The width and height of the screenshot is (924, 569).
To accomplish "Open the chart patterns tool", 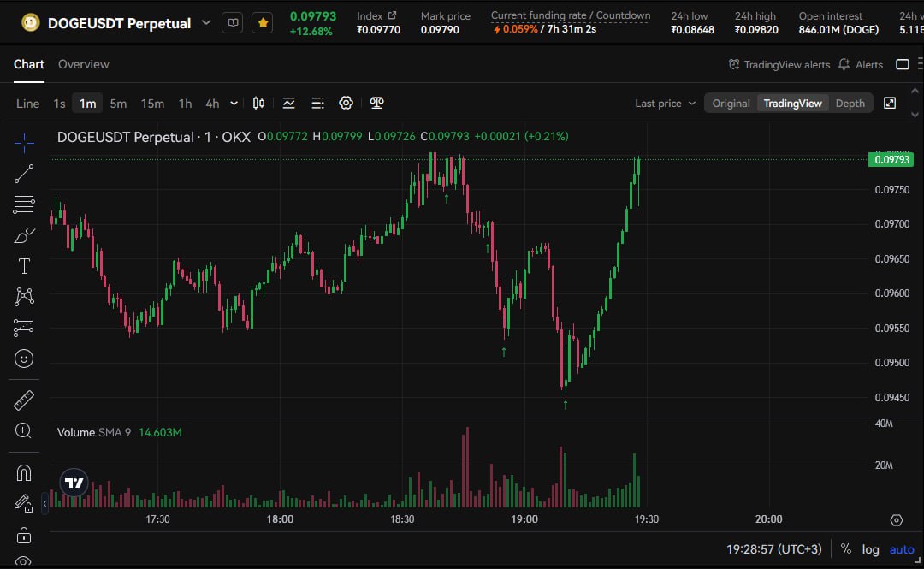I will [x=24, y=297].
